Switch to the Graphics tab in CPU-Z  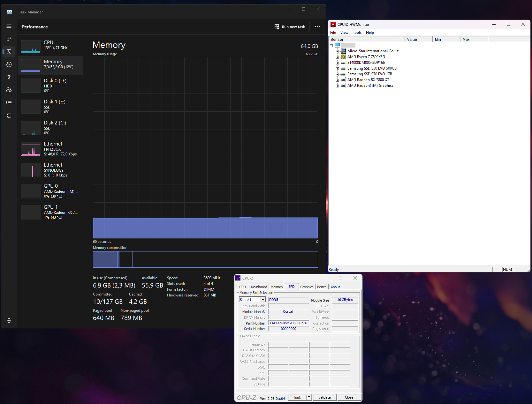307,287
